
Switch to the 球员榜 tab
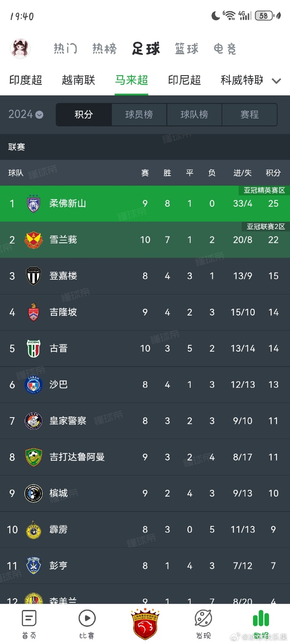[x=139, y=114]
